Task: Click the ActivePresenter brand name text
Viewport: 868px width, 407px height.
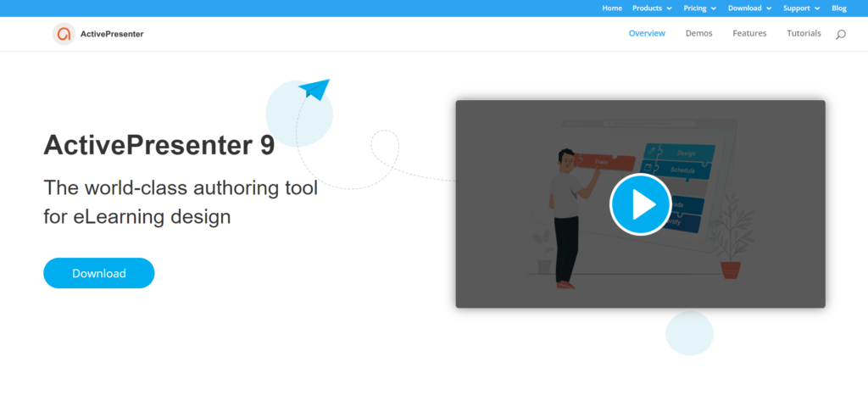Action: coord(112,34)
